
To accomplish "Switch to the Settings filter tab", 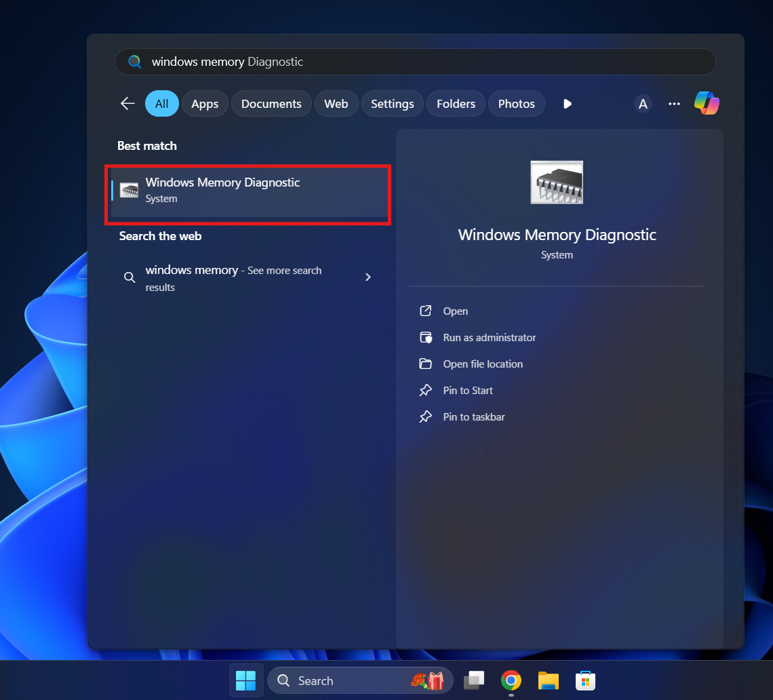I will click(392, 103).
